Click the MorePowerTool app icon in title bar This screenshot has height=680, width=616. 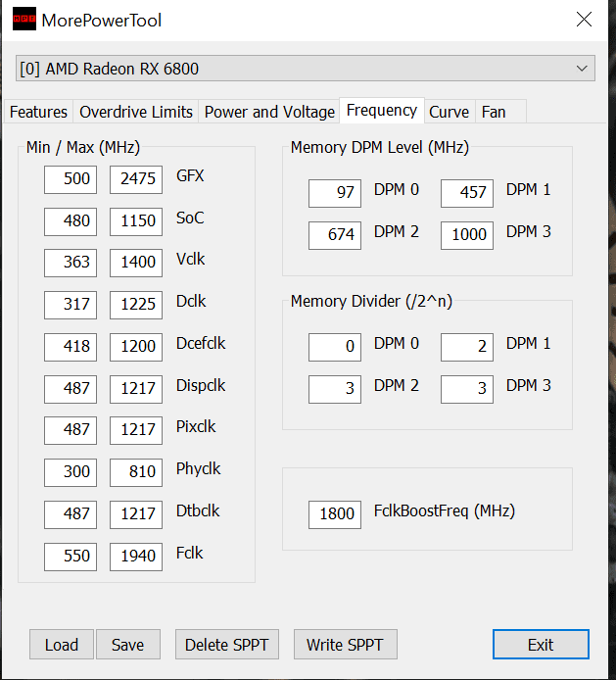tap(25, 20)
